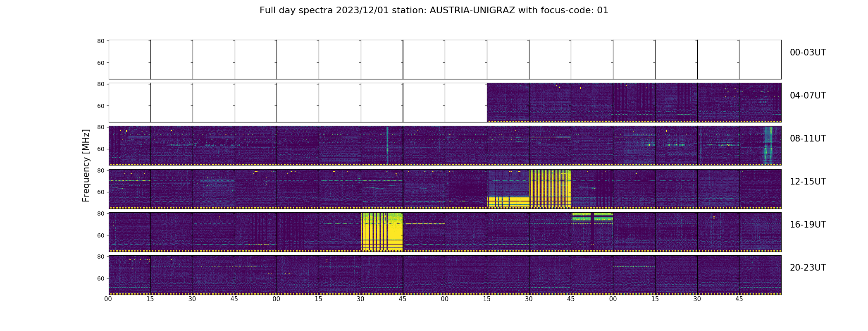This screenshot has width=868, height=331.
Task: Open the yellow-striped burst panel in the 16-19UT row
Action: [382, 232]
